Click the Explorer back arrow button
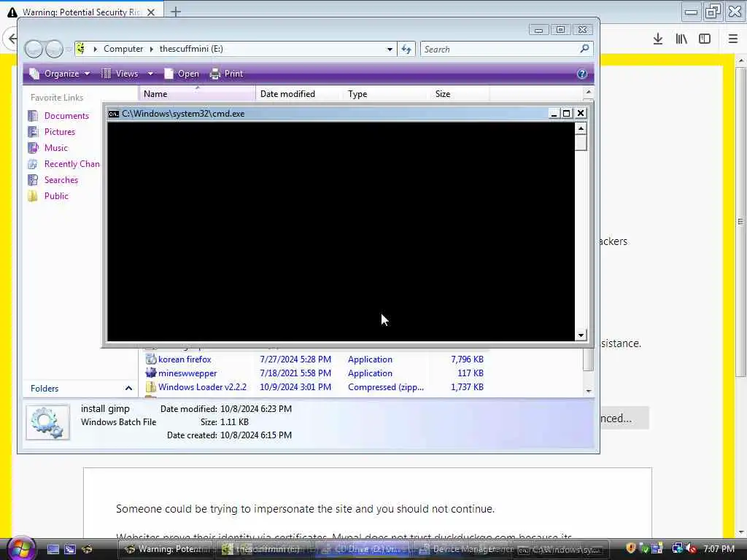 tap(34, 49)
